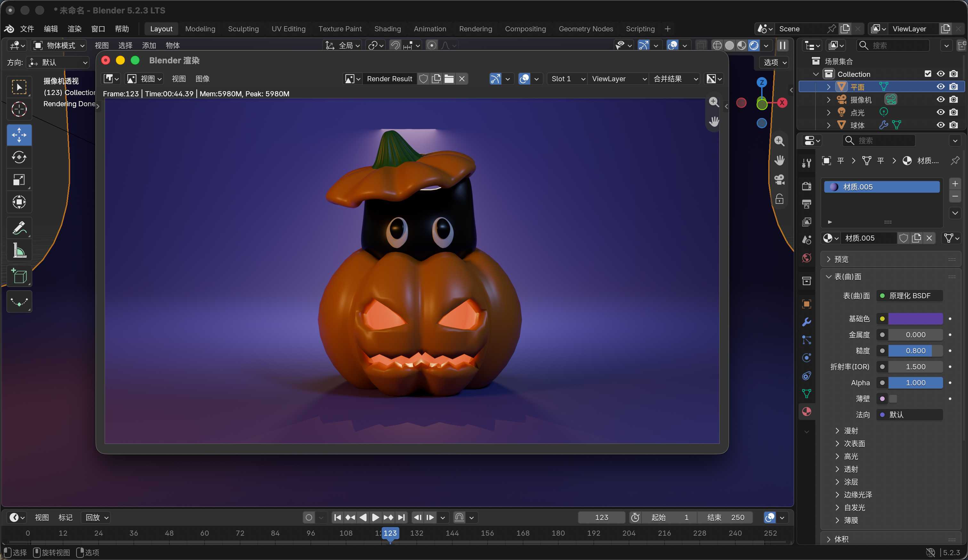Open the 物体模式 mode dropdown
This screenshot has height=560, width=968.
[59, 45]
